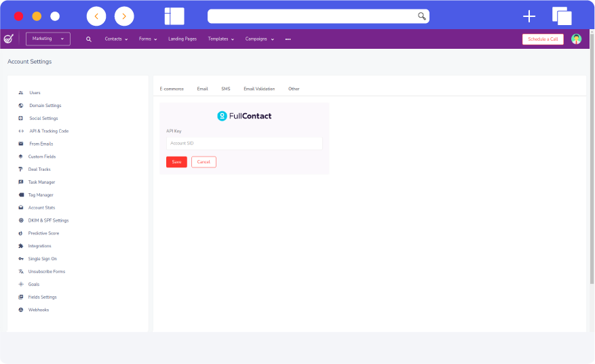595x364 pixels.
Task: Open Domain Settings link
Action: pos(45,106)
